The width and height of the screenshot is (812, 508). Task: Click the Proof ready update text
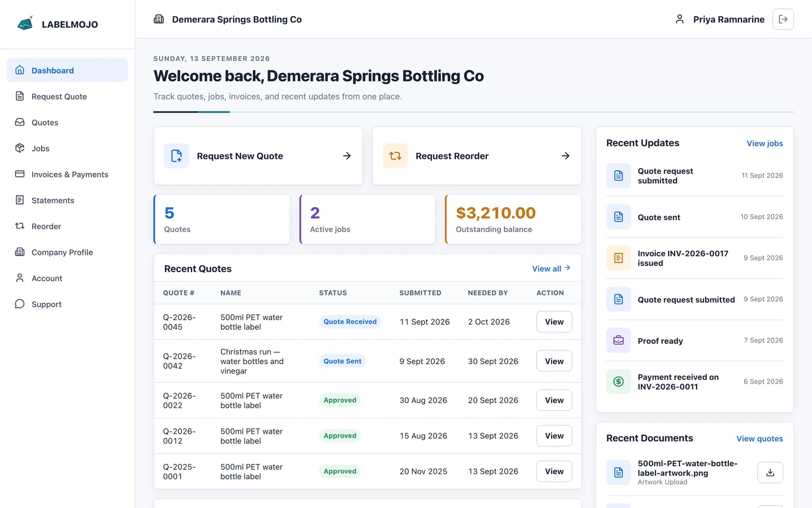click(660, 341)
